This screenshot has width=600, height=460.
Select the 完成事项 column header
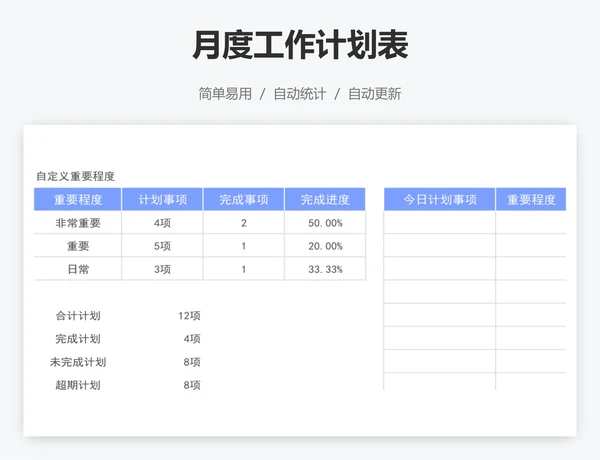pos(243,199)
